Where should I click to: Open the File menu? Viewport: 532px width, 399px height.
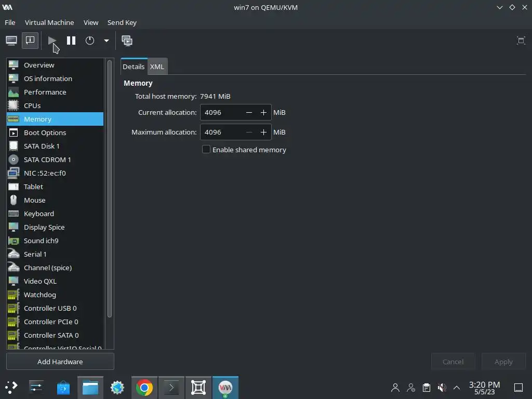tap(10, 22)
